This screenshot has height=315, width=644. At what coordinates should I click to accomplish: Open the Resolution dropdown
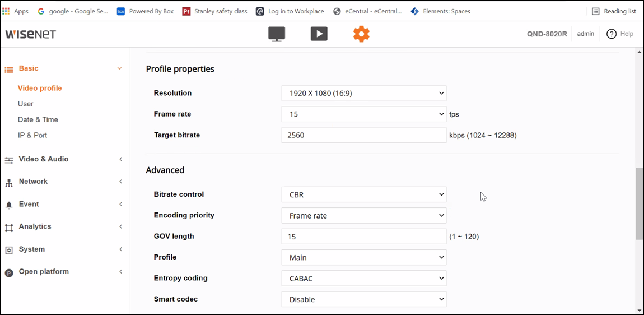coord(363,93)
